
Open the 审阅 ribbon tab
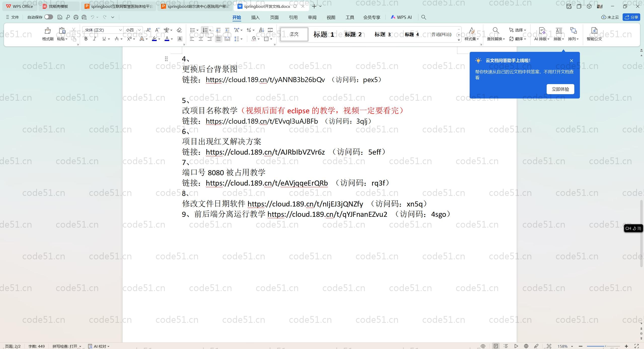click(312, 17)
